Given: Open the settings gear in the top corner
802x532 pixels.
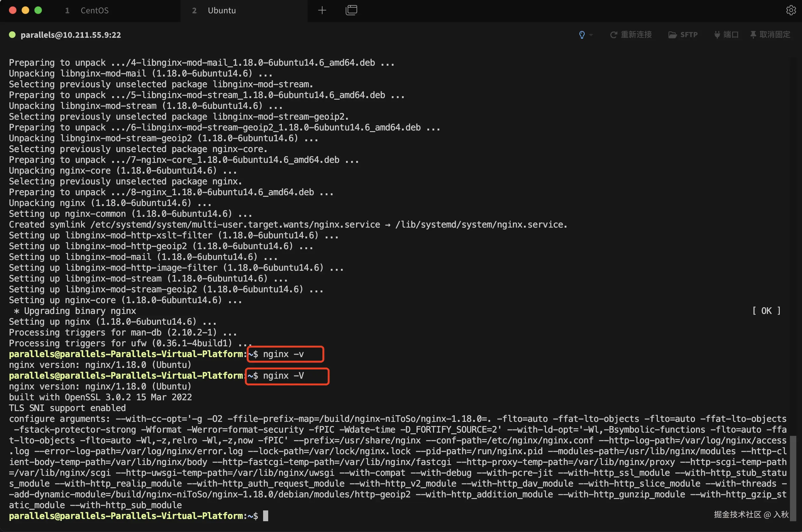Looking at the screenshot, I should (x=791, y=10).
